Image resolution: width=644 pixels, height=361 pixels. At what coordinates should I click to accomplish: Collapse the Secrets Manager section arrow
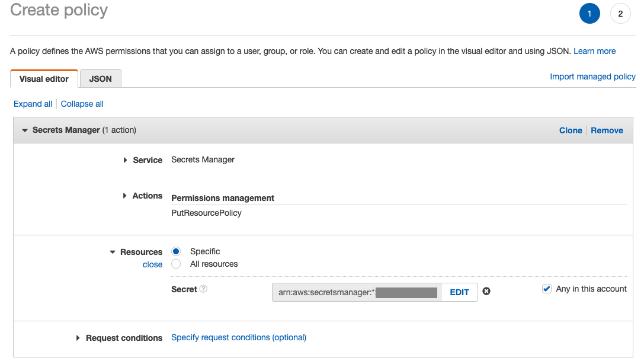coord(25,130)
